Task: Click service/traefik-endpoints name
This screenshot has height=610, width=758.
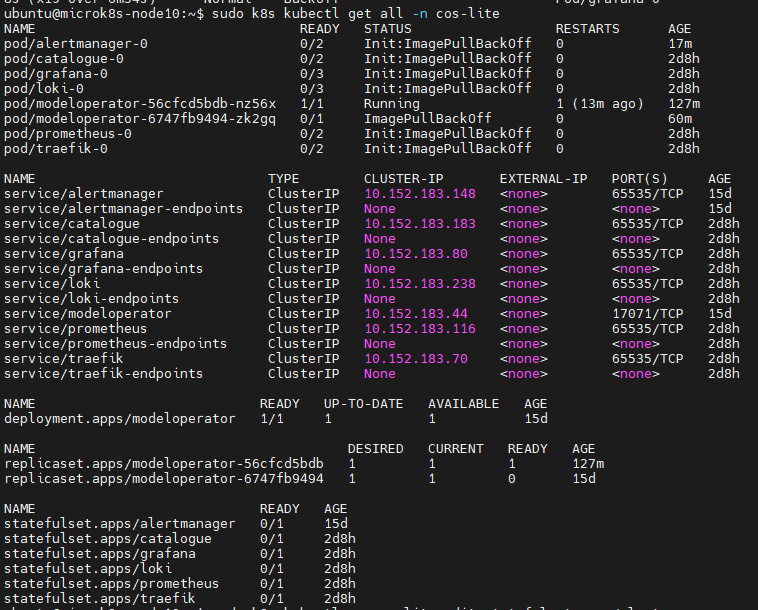Action: [103, 374]
